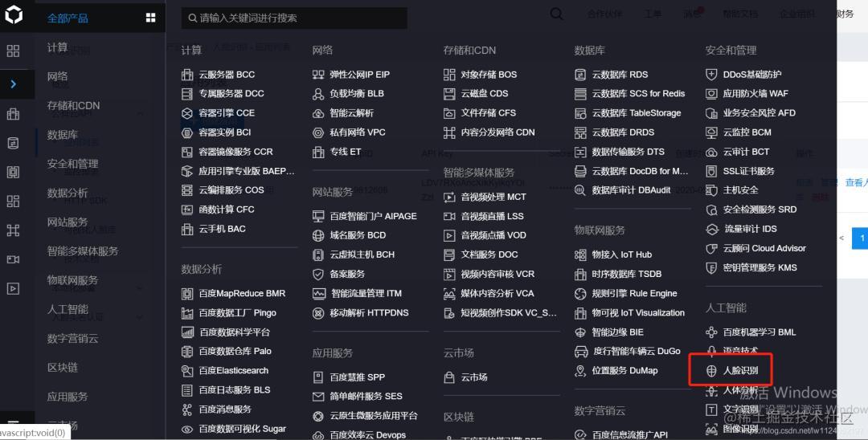Expand the left sidebar with arrow chevron
This screenshot has width=868, height=440.
click(14, 84)
